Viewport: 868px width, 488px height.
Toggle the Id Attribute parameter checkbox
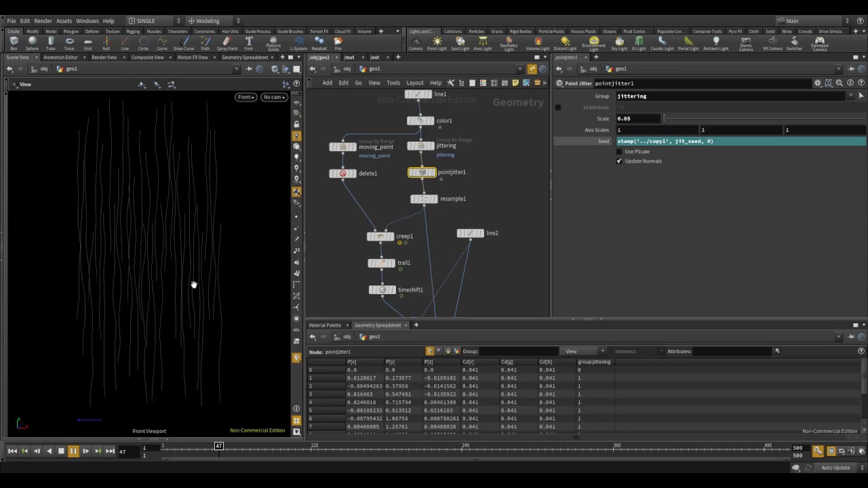[558, 107]
